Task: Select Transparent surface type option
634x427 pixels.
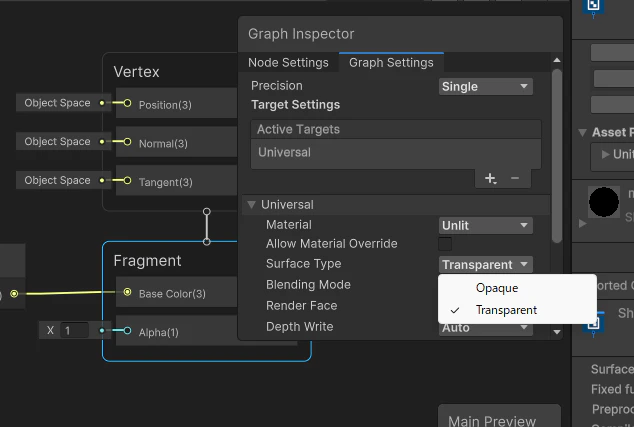Action: click(x=506, y=310)
